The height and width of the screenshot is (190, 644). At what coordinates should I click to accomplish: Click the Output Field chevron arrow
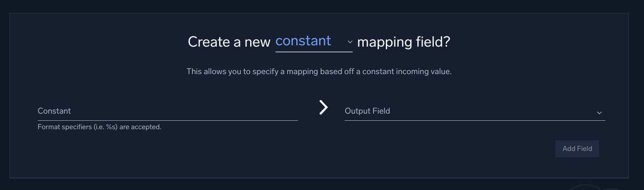pyautogui.click(x=599, y=113)
